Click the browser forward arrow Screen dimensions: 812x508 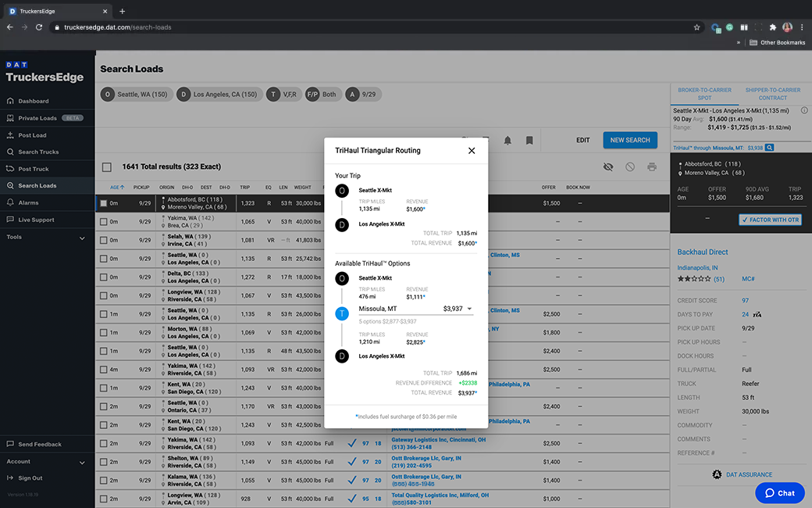(x=24, y=27)
